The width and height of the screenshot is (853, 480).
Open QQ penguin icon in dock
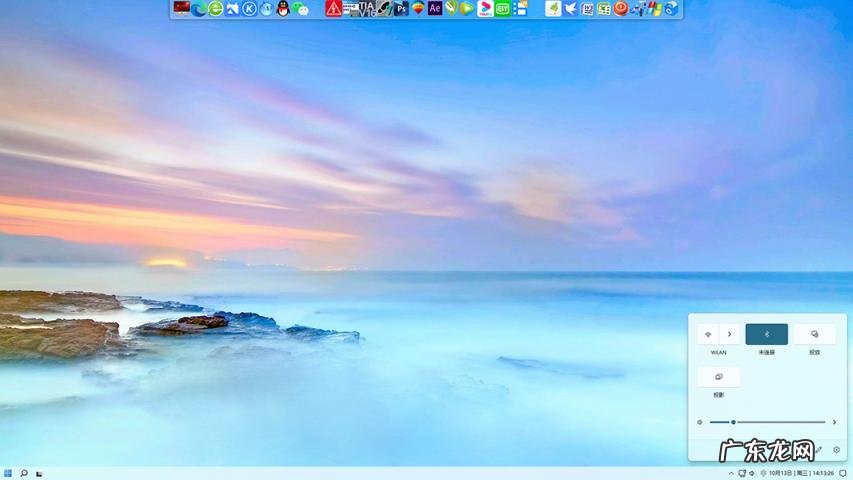(283, 9)
